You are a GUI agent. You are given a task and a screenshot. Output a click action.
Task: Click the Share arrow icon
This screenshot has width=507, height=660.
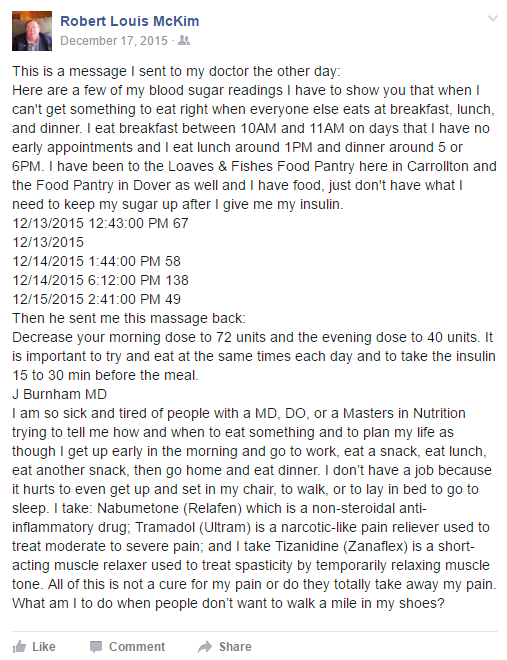[205, 647]
